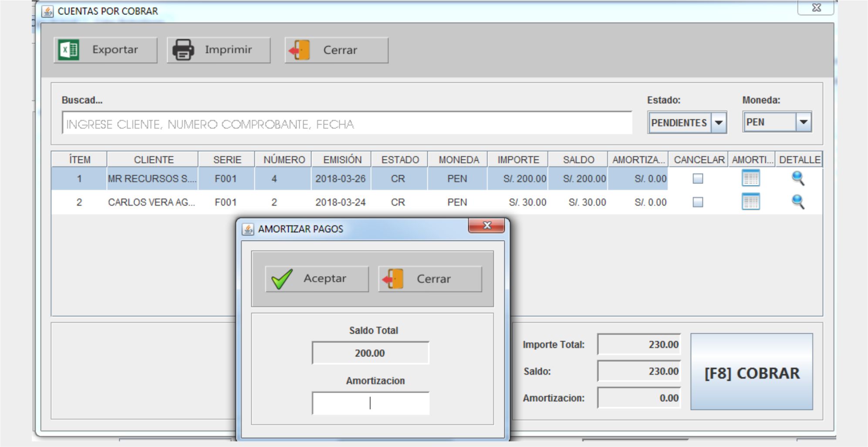
Task: Click the Excel icon on Exportar
Action: [69, 50]
